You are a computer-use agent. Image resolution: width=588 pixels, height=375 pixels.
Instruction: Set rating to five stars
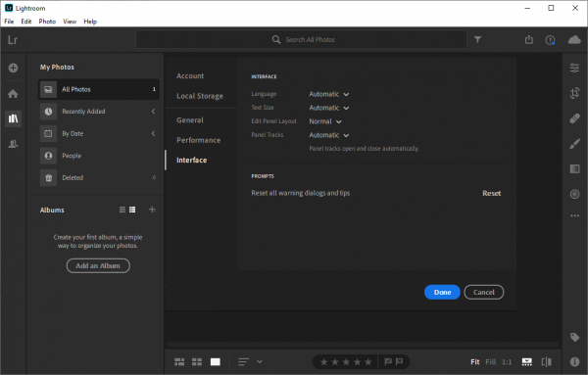coord(368,362)
